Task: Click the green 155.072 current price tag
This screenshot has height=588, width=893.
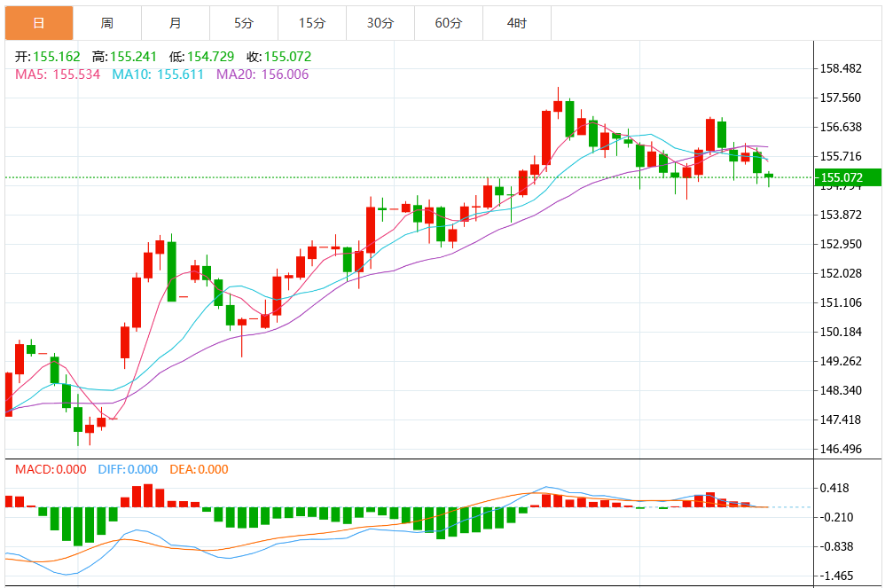Action: click(849, 178)
